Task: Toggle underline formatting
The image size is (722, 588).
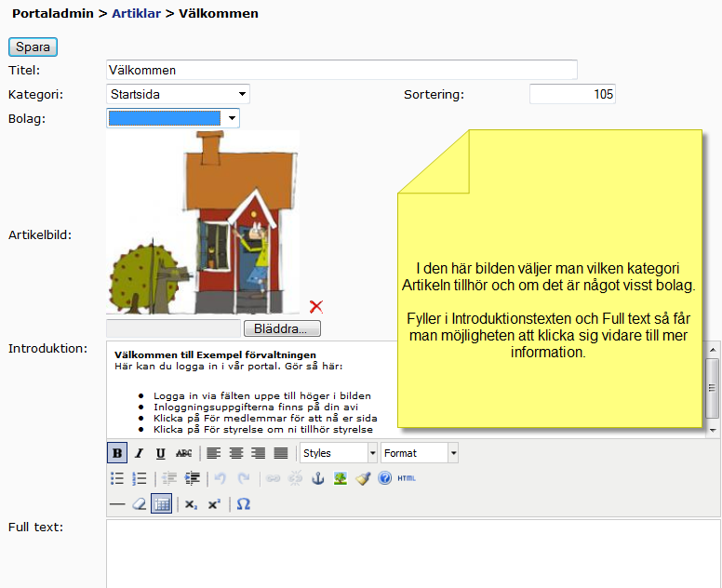Action: click(x=160, y=453)
